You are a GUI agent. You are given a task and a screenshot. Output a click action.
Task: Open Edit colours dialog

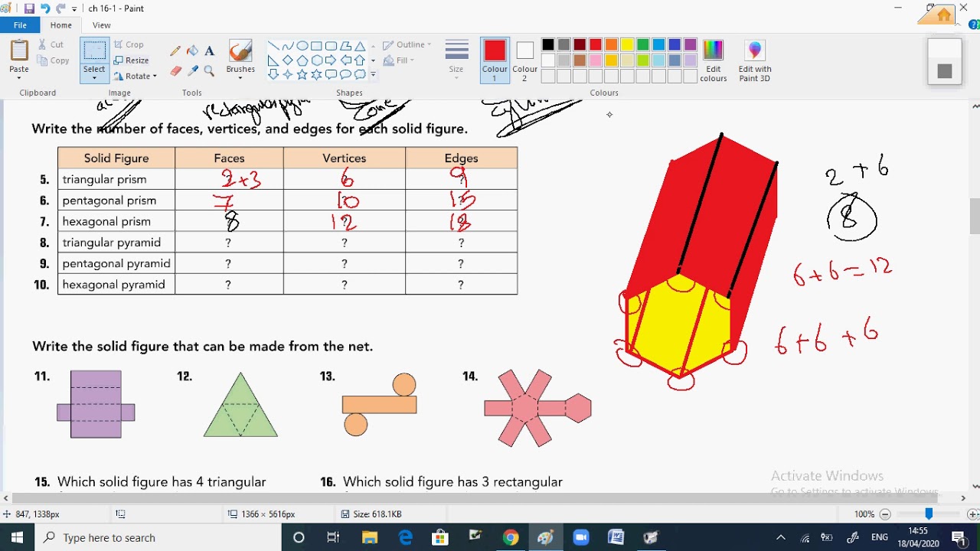713,60
